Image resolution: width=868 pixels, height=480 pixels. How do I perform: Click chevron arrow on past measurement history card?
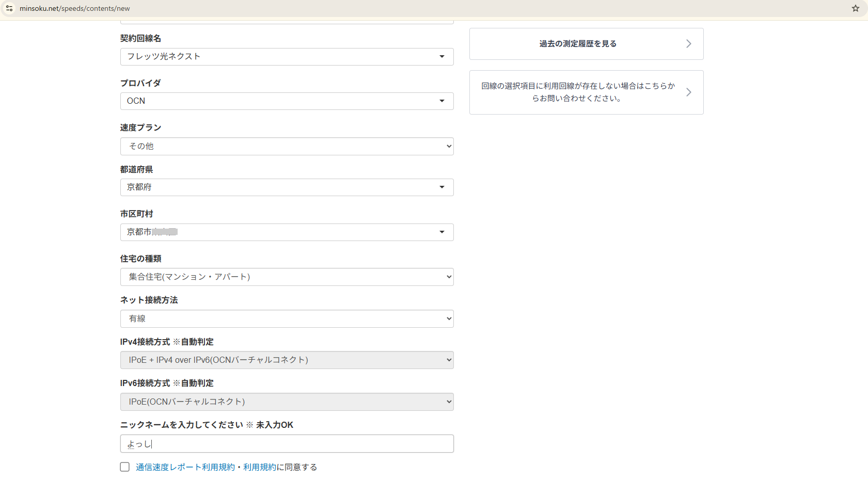pyautogui.click(x=688, y=44)
